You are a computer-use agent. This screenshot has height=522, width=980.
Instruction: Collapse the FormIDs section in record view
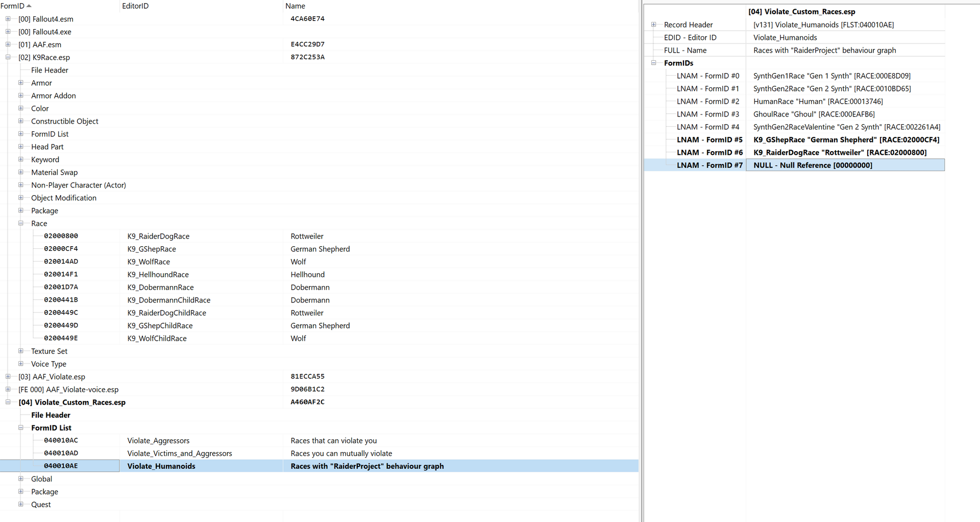(x=653, y=63)
